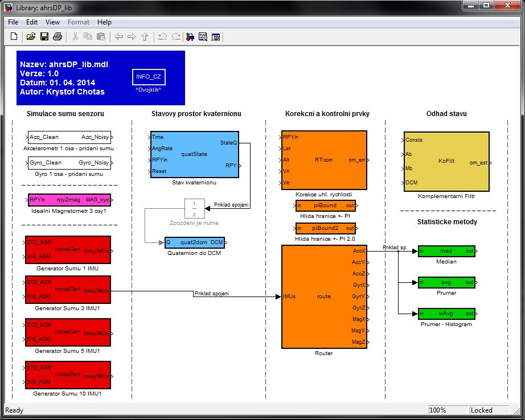This screenshot has width=525, height=420.
Task: Click the 'Komplementarni Filtr' block label
Action: click(446, 196)
